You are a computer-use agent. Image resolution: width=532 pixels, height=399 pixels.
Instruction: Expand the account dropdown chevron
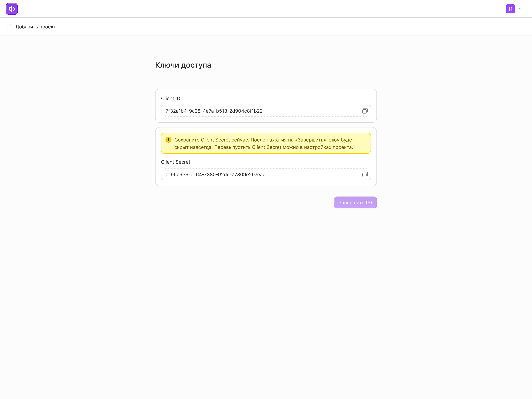coord(520,9)
